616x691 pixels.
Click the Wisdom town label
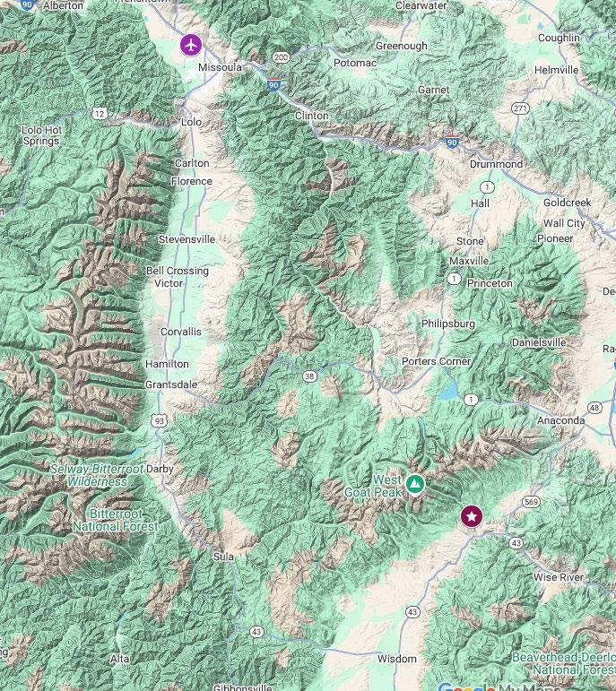397,659
